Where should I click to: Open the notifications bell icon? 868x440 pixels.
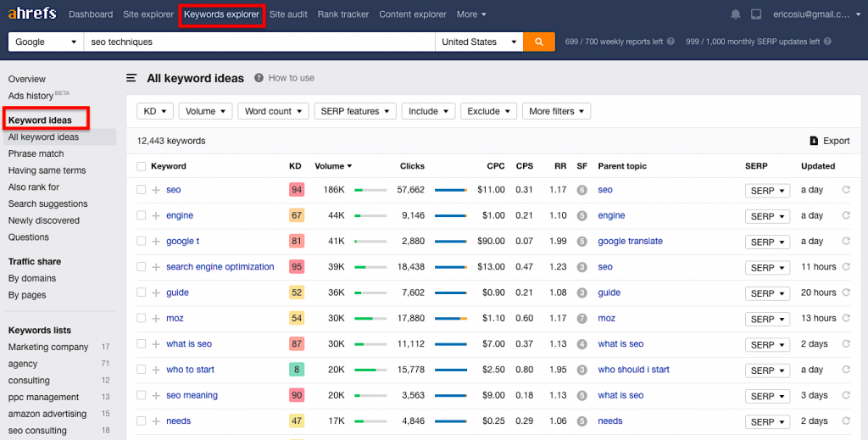pos(735,14)
